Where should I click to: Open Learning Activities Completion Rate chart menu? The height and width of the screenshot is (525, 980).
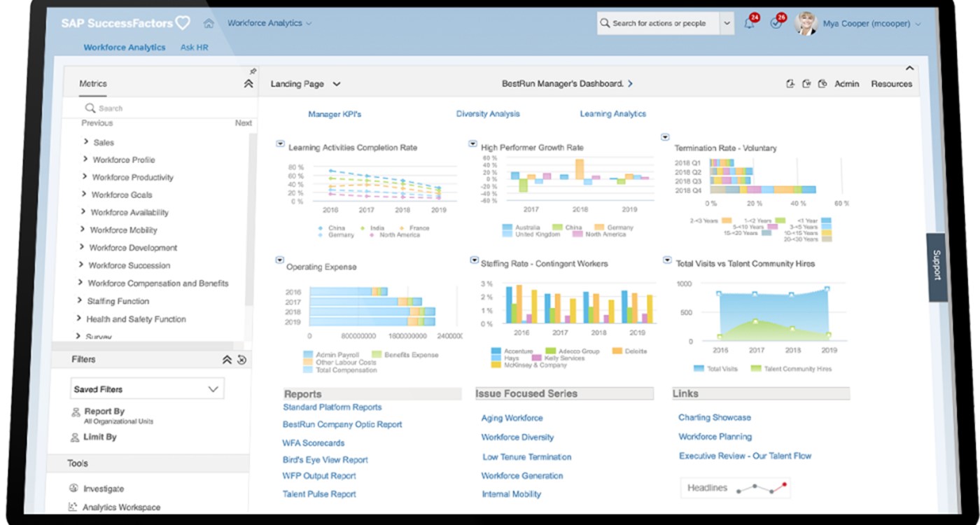click(x=280, y=143)
